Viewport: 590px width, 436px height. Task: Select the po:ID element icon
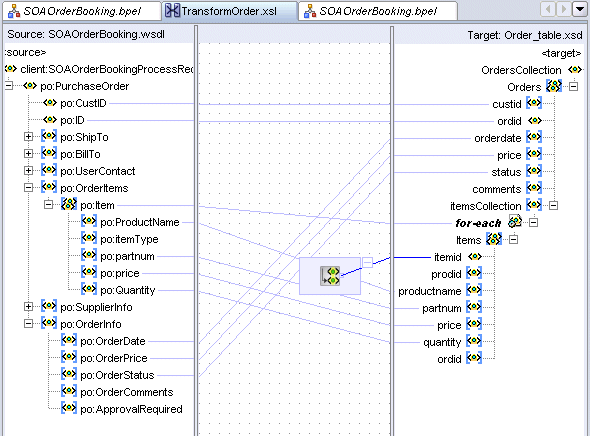click(x=50, y=120)
